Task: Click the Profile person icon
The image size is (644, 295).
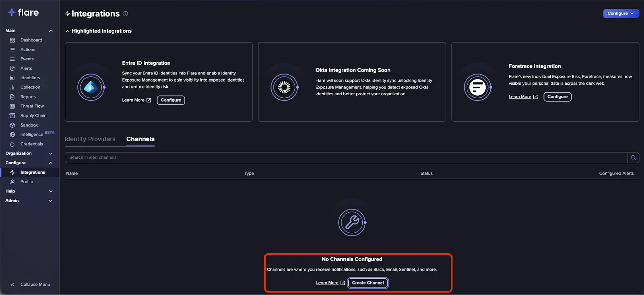Action: [12, 182]
